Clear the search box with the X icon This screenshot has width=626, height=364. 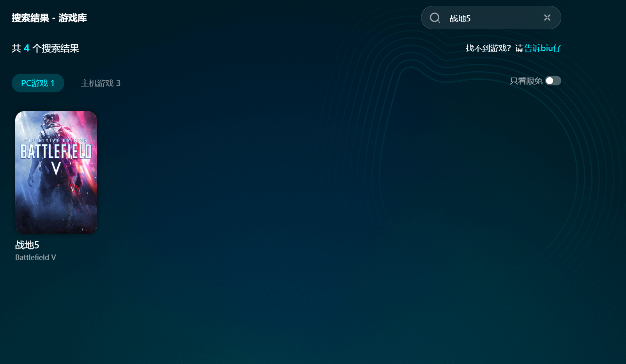[x=547, y=18]
